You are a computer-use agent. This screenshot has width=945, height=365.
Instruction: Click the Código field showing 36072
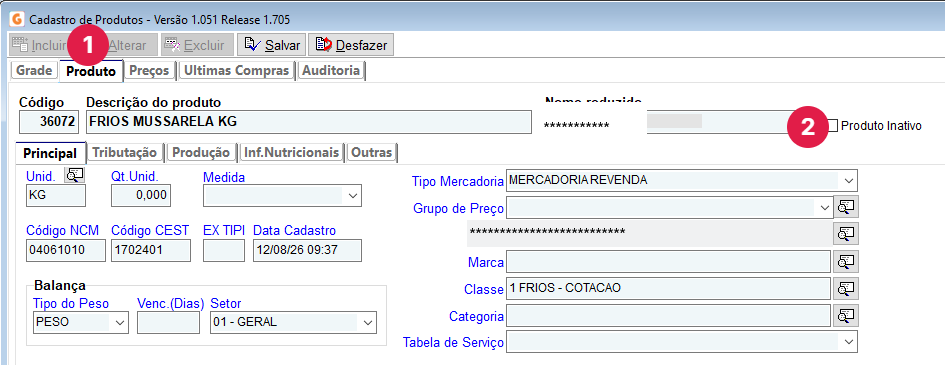point(49,122)
